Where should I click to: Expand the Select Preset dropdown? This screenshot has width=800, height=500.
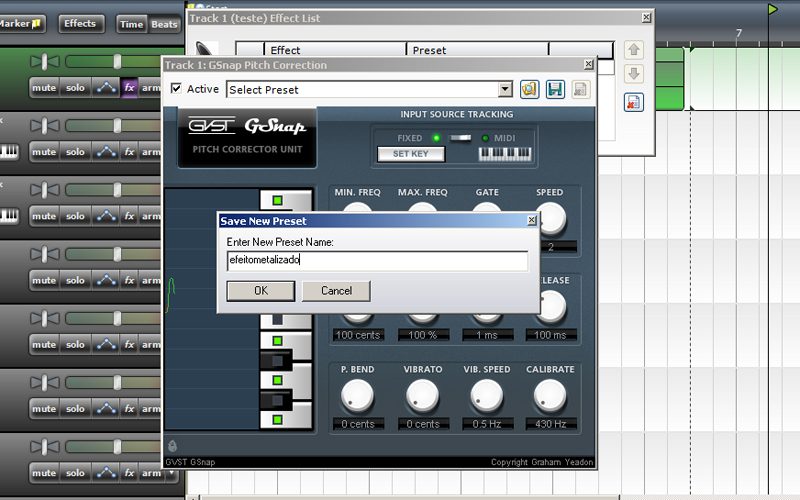[x=505, y=89]
